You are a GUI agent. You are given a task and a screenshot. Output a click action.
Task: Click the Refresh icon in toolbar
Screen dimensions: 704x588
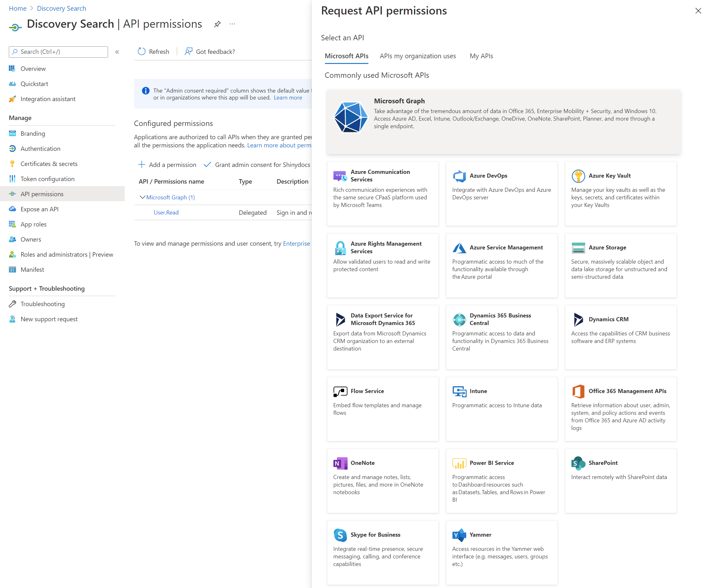coord(141,51)
